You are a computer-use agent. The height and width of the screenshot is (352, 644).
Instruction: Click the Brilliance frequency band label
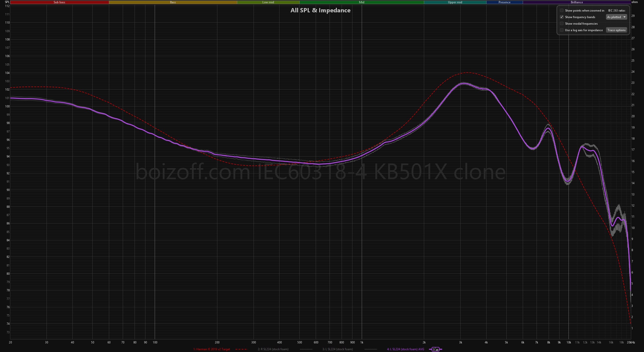577,2
